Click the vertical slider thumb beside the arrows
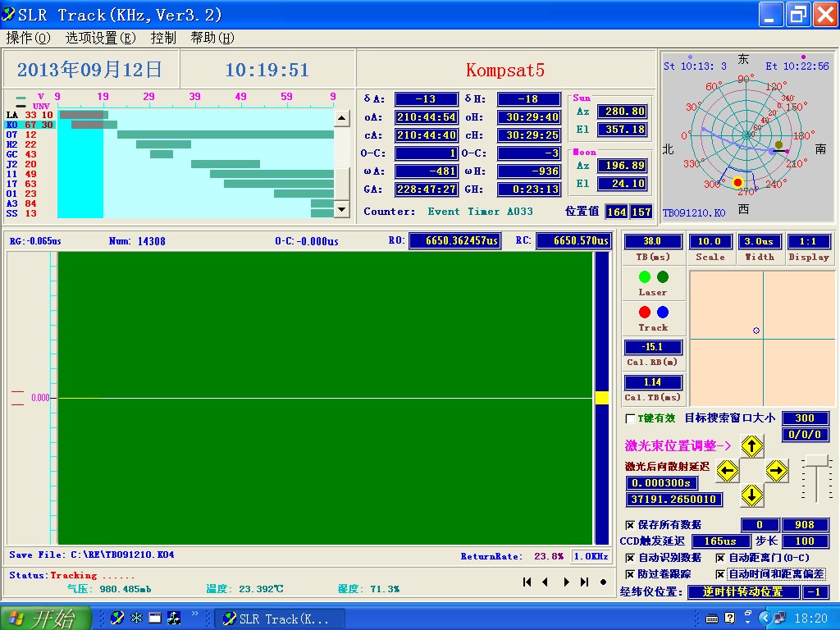This screenshot has height=630, width=840. 816,460
